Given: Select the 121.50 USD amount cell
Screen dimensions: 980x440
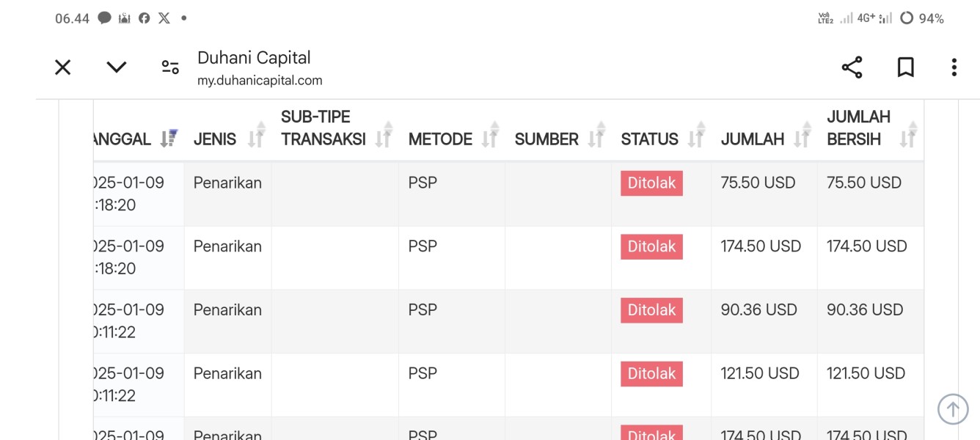Looking at the screenshot, I should pyautogui.click(x=764, y=385).
